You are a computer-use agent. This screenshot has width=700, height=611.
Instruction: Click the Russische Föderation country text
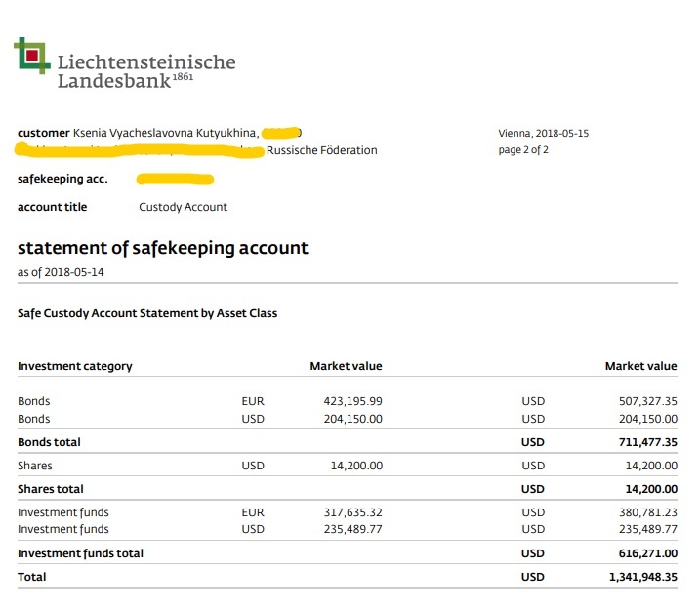322,150
